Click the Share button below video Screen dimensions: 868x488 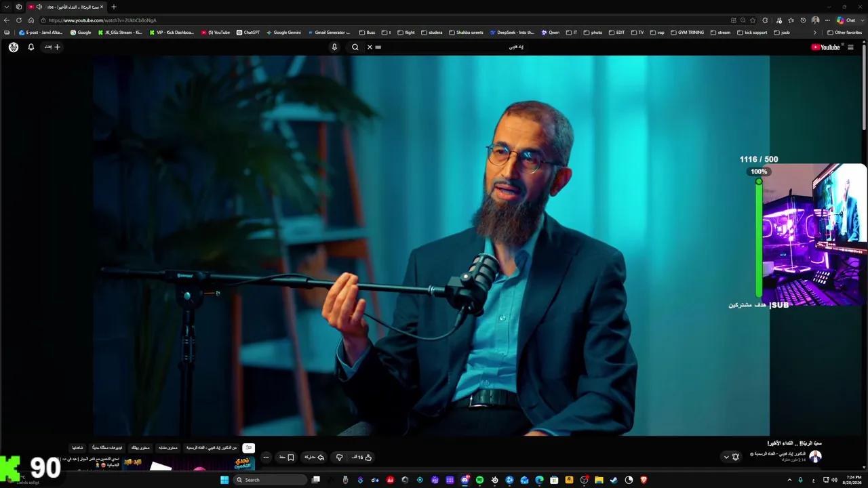click(314, 457)
